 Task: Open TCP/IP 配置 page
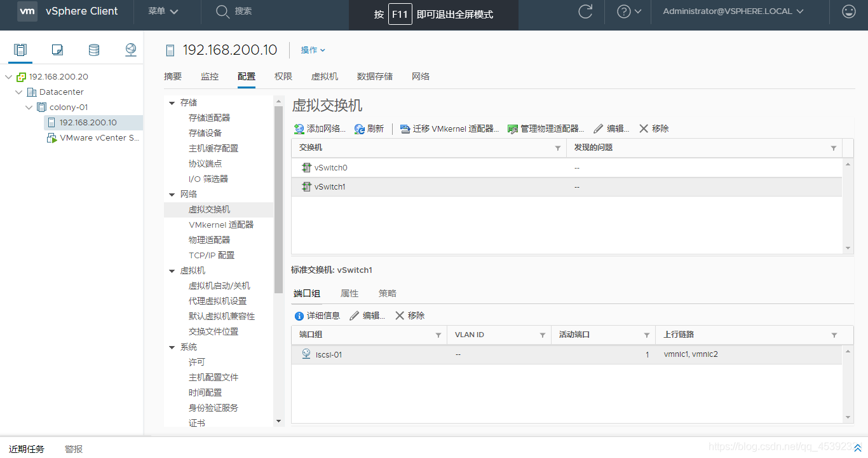point(212,255)
